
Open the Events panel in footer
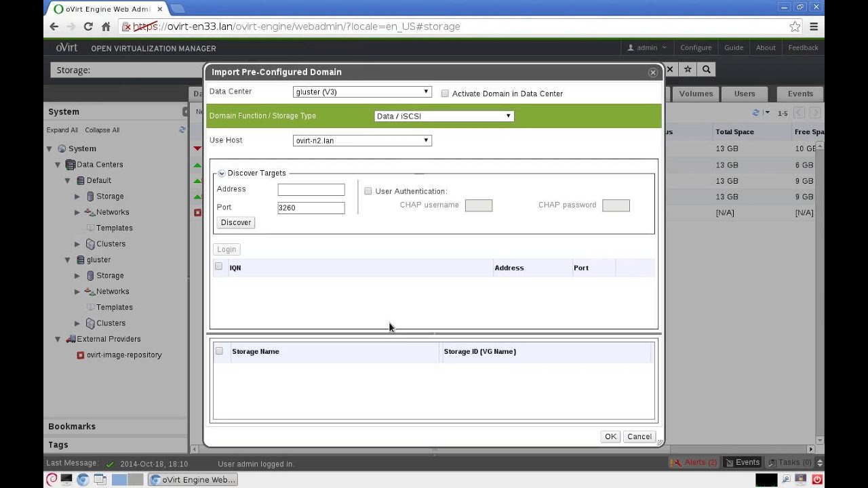pos(742,462)
